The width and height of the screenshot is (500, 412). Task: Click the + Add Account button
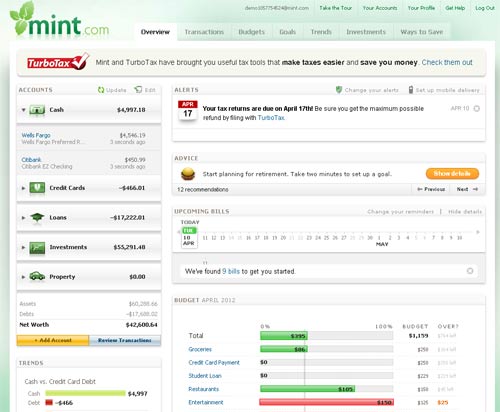coord(53,340)
